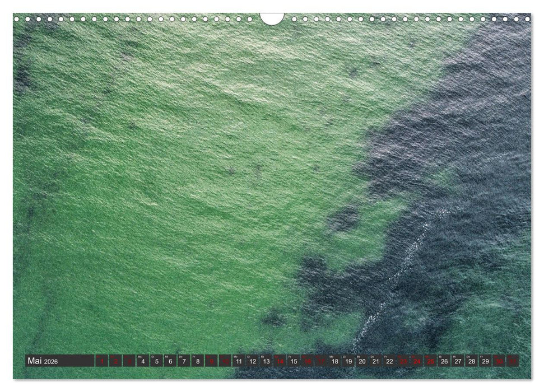The width and height of the screenshot is (544, 392).
Task: Select Friday 8 date cell
Action: (197, 361)
